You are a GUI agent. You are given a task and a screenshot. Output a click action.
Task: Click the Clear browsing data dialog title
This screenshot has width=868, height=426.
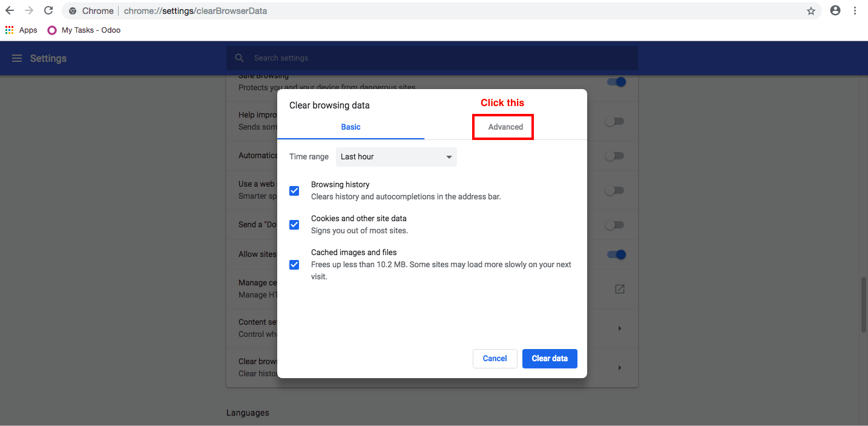(329, 105)
